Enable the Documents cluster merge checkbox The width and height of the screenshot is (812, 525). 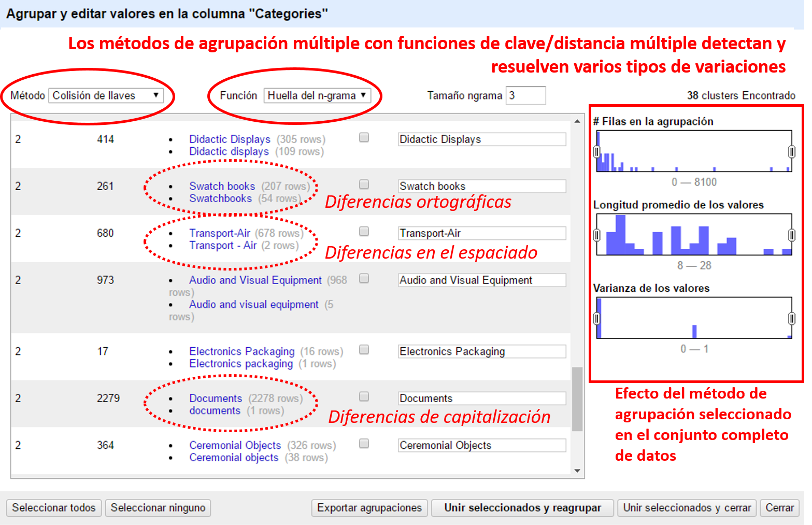point(364,396)
